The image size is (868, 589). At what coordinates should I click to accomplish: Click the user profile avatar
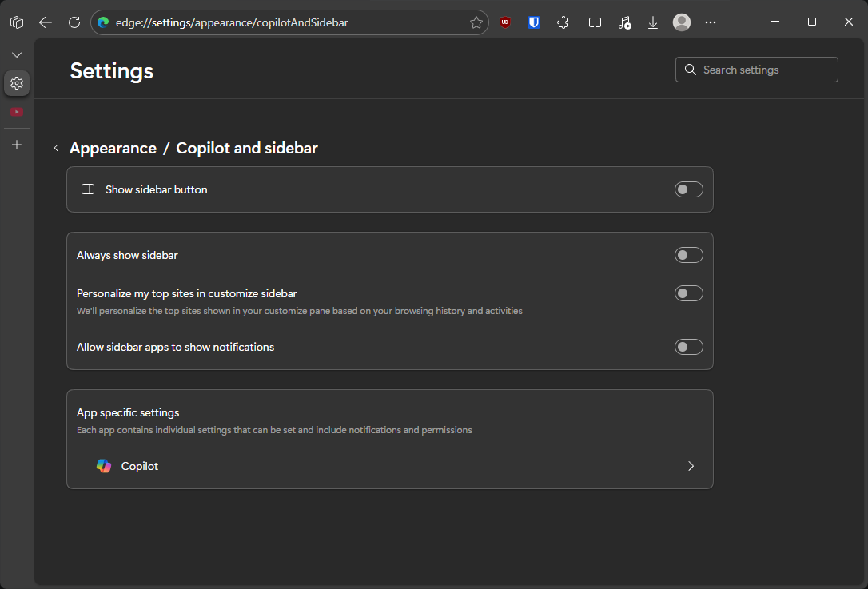click(x=682, y=22)
